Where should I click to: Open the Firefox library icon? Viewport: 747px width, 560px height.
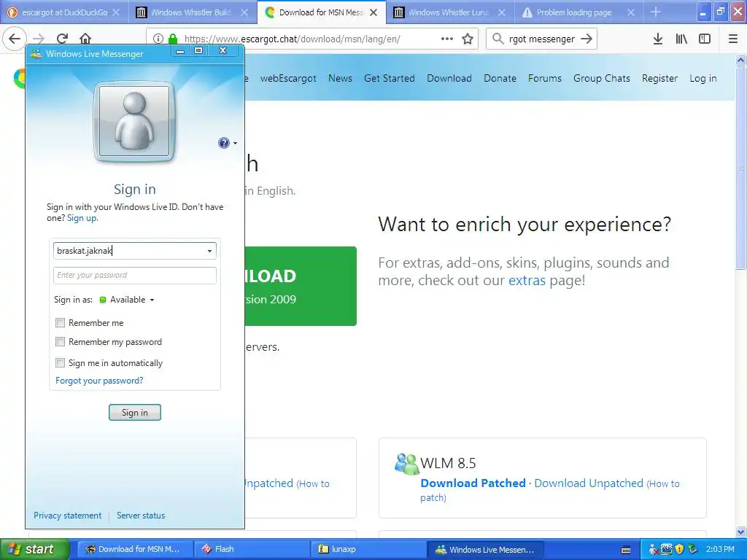(681, 39)
